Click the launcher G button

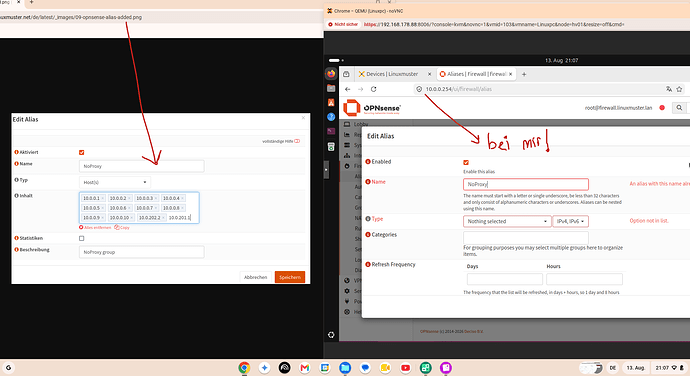click(8, 368)
